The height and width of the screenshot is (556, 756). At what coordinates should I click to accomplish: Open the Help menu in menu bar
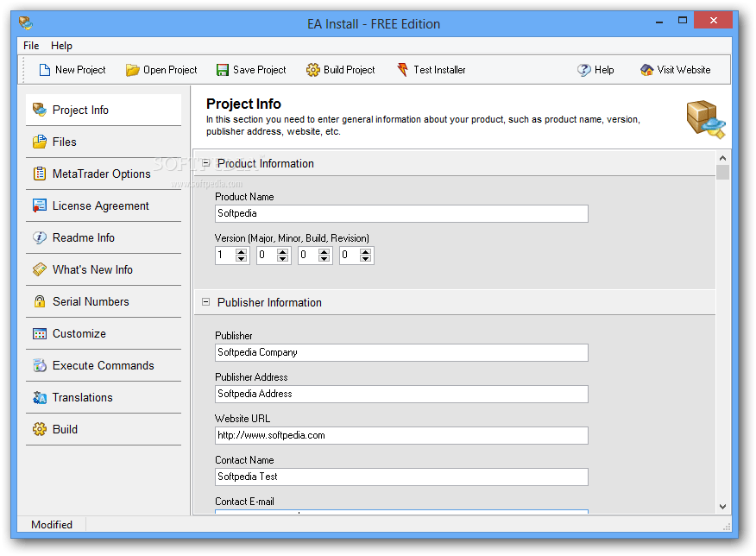[62, 46]
